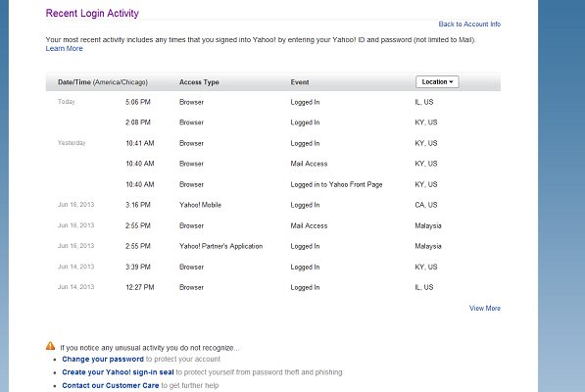Click the Back to Account Info link
This screenshot has width=585, height=392.
(x=469, y=24)
